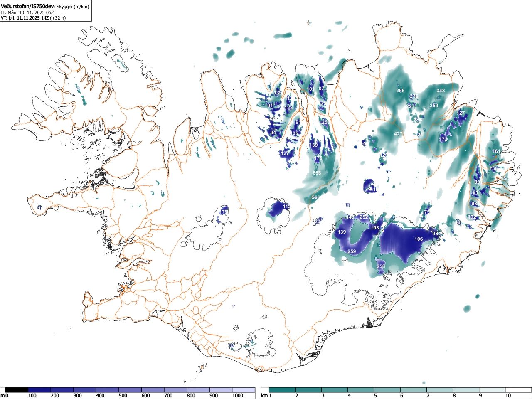Click the 1–2 km dark teal swatch
The image size is (532, 399).
click(283, 390)
